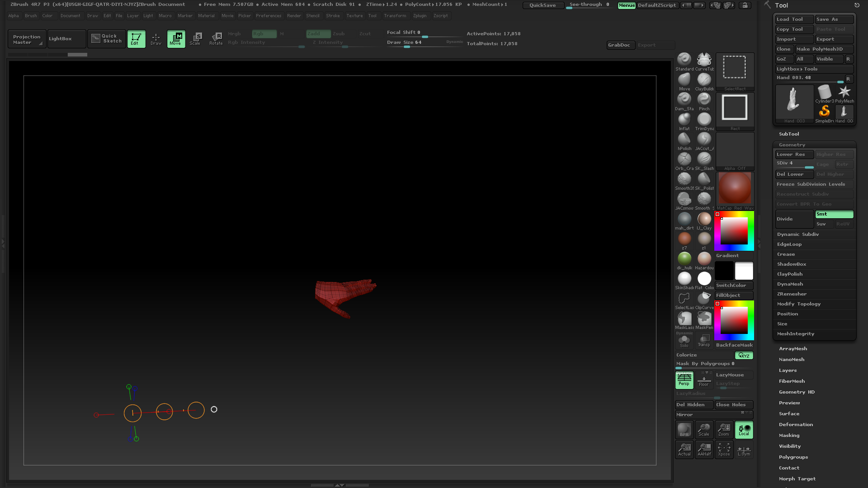Toggle Edit mode in the top toolbar

click(x=137, y=38)
